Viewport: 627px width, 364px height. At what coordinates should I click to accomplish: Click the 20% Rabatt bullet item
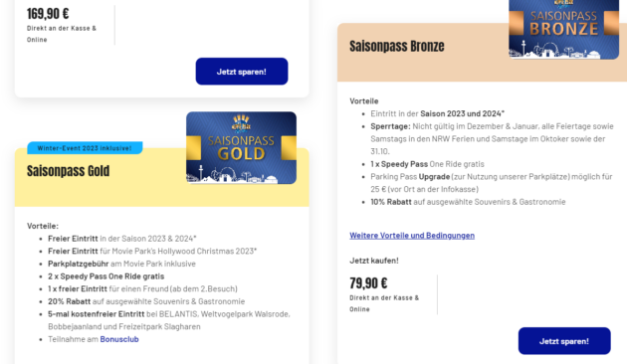click(146, 301)
